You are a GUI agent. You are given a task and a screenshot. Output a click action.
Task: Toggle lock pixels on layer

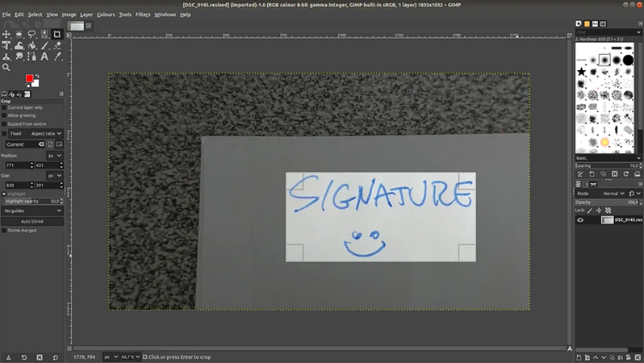(590, 211)
